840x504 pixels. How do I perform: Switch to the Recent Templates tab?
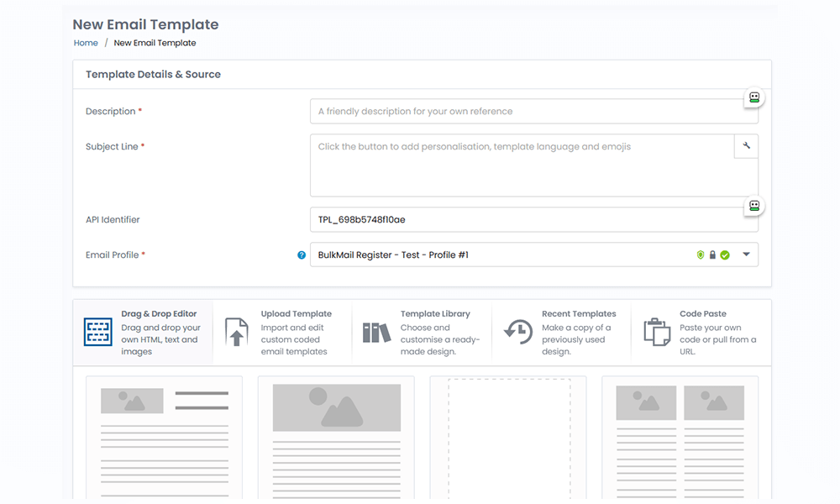[x=561, y=332]
